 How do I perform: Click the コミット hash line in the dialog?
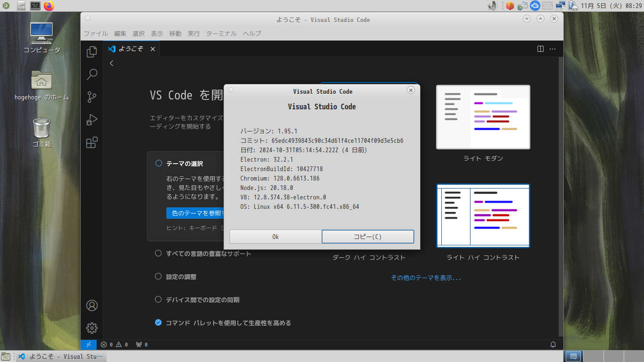(322, 140)
